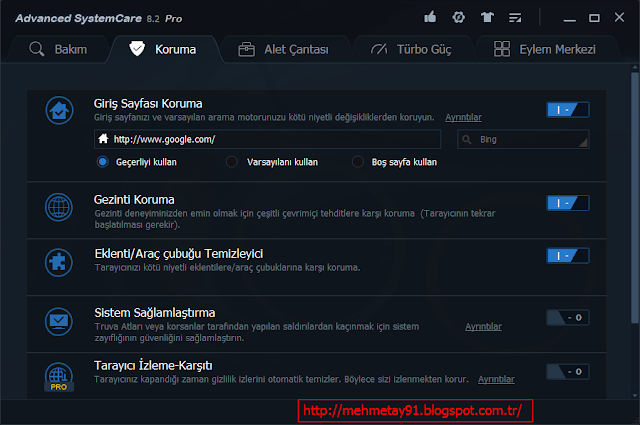Open the options menu list icon
The width and height of the screenshot is (640, 425).
pyautogui.click(x=515, y=18)
